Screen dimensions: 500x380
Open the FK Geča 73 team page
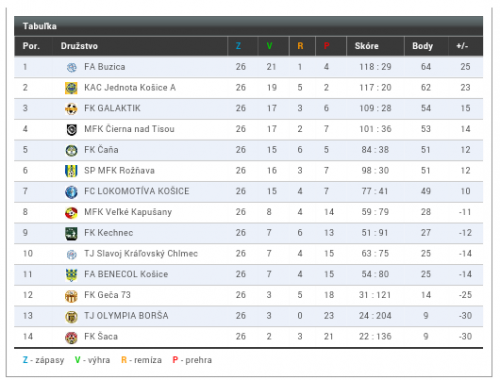[107, 295]
